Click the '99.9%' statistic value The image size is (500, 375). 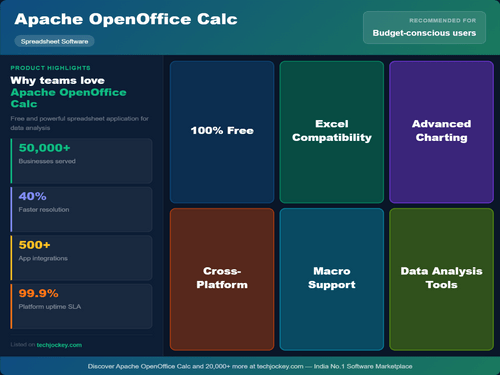point(39,293)
